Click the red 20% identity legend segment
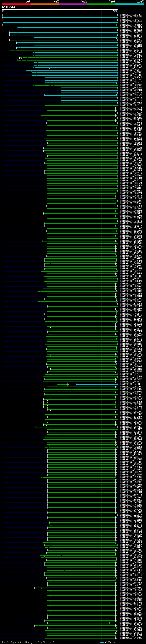This screenshot has height=644, width=146. click(x=16, y=4)
